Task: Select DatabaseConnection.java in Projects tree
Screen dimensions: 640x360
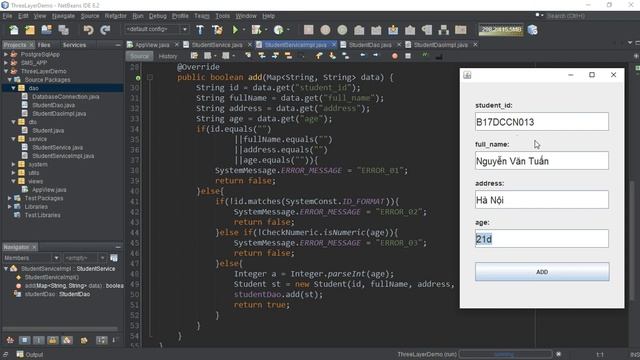Action: 65,97
